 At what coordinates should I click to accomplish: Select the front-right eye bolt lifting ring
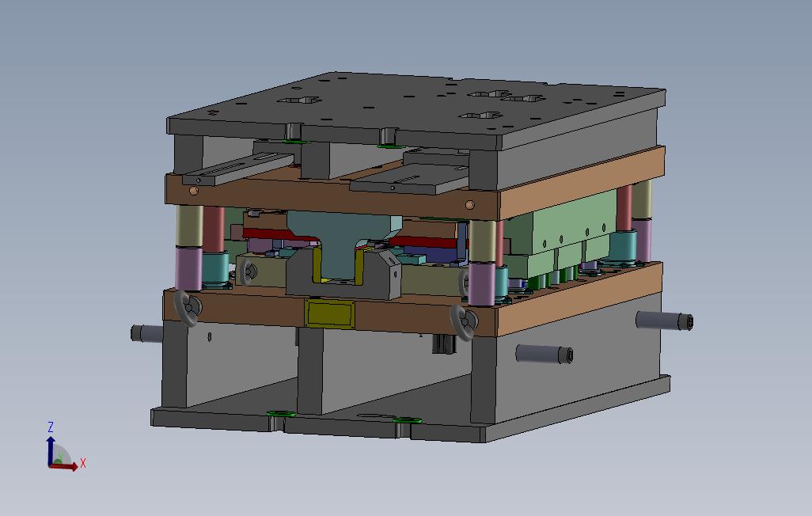(463, 323)
